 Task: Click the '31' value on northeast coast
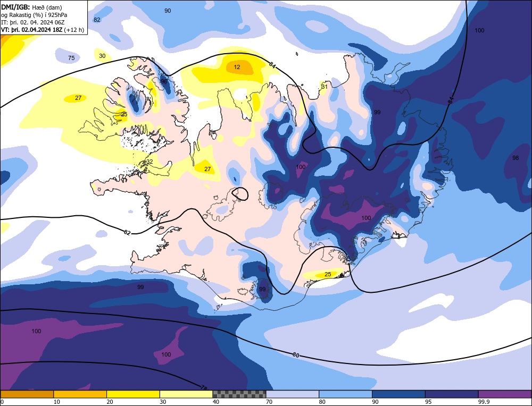click(x=325, y=87)
